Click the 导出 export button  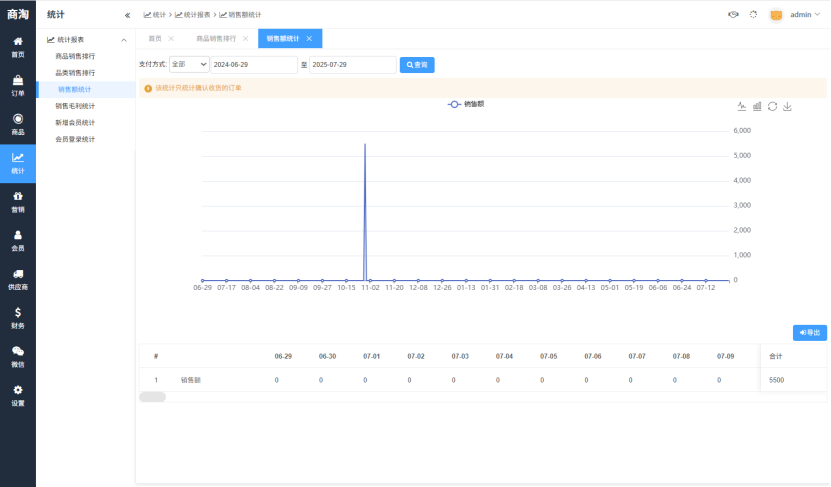click(x=809, y=332)
